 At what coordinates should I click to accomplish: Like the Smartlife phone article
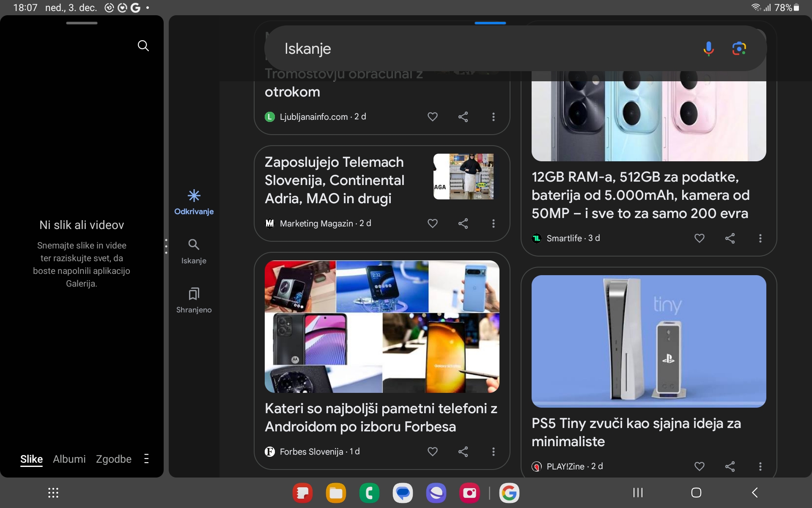[x=699, y=238]
